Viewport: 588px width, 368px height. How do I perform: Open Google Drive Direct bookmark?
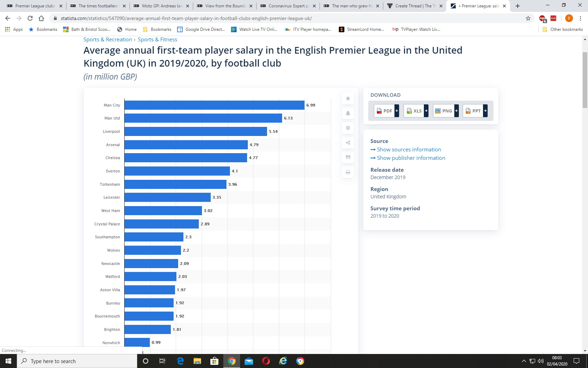(201, 29)
